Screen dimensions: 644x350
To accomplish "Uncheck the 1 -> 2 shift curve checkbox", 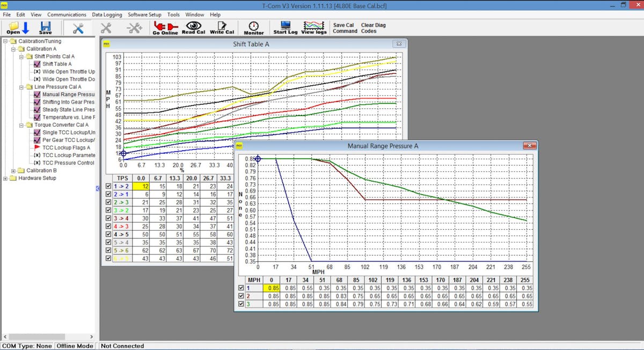I will pos(109,186).
